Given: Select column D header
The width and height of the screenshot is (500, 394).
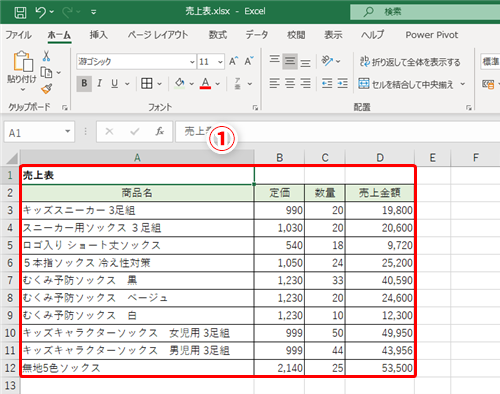Looking at the screenshot, I should (380, 157).
